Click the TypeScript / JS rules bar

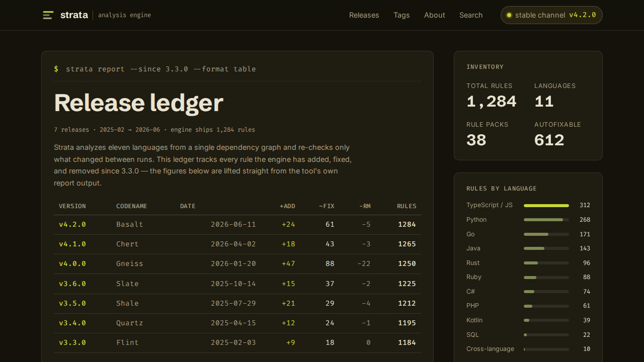click(x=546, y=206)
